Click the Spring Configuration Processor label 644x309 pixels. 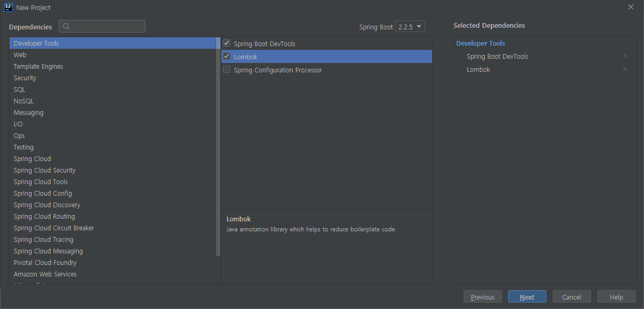(x=278, y=70)
